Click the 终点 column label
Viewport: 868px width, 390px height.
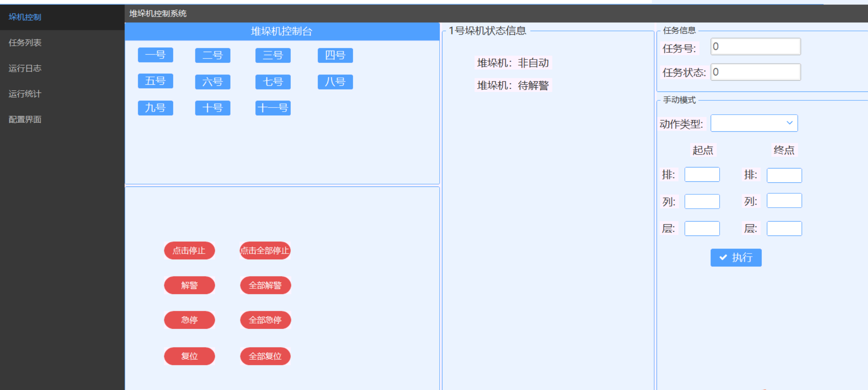click(x=784, y=150)
